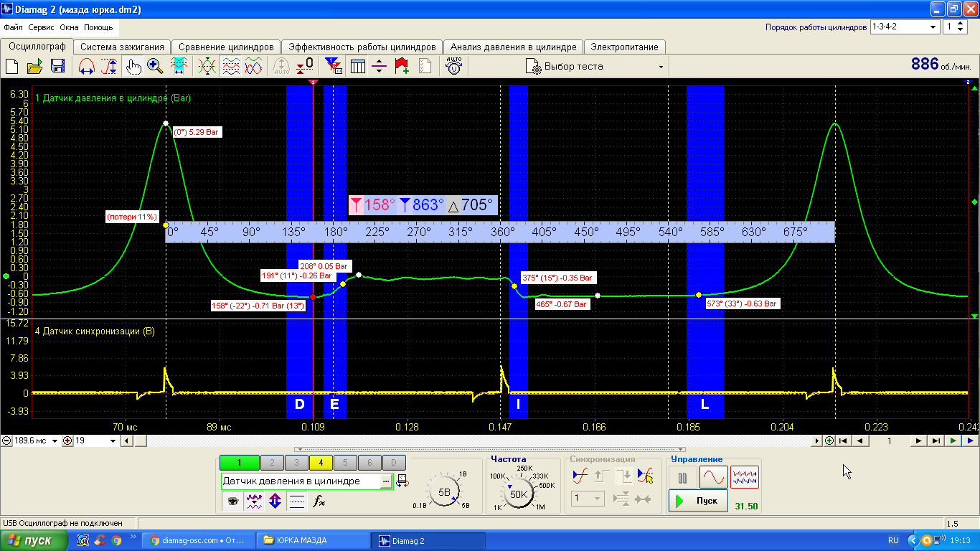Select yellow channel 4 button

point(321,463)
